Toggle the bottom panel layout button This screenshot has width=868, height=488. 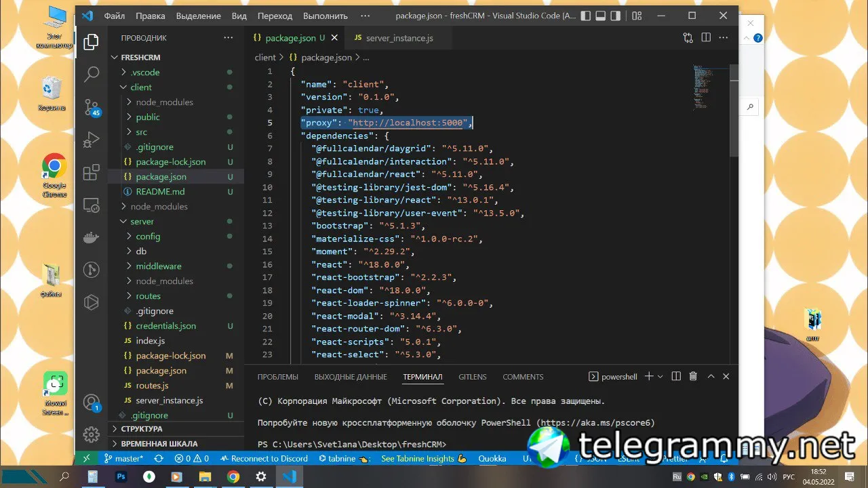pyautogui.click(x=601, y=16)
